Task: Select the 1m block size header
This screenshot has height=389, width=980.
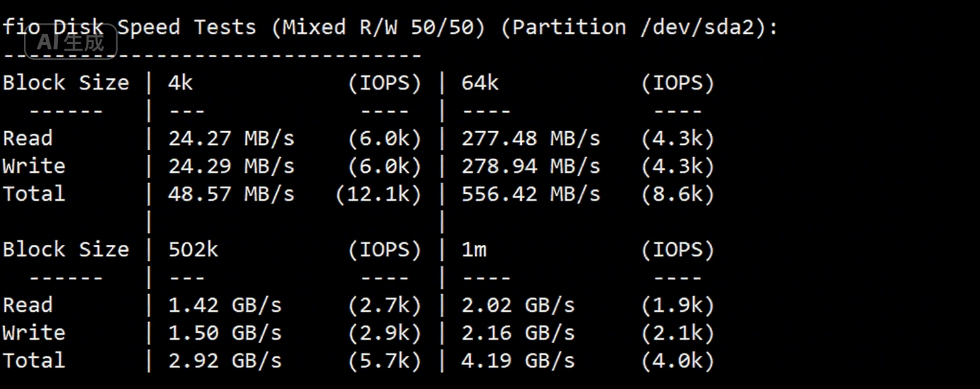Action: [x=474, y=250]
